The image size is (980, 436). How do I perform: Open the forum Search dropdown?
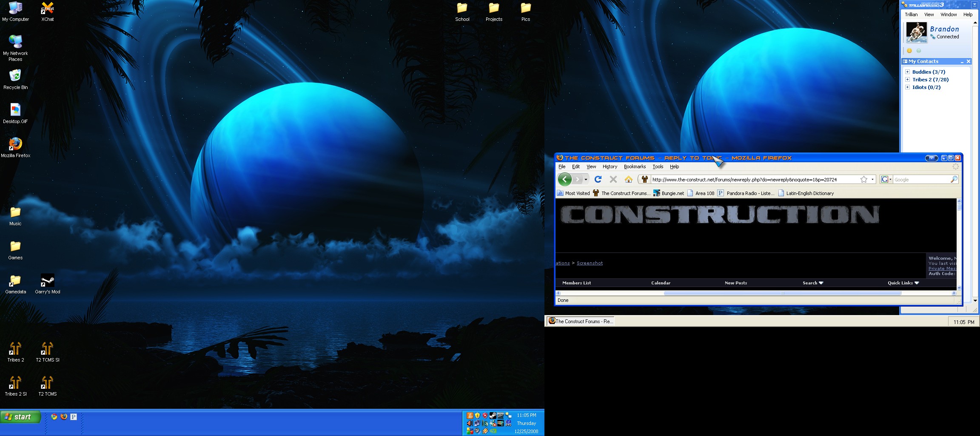(813, 283)
